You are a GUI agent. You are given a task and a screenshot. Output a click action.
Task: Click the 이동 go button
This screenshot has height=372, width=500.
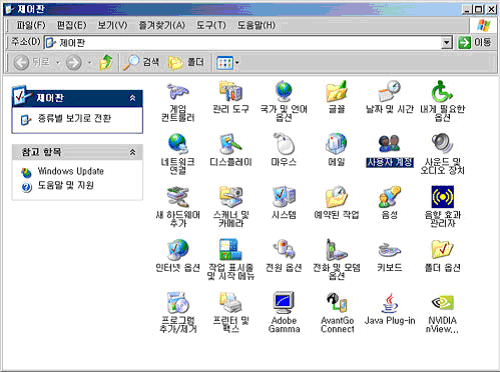click(475, 43)
